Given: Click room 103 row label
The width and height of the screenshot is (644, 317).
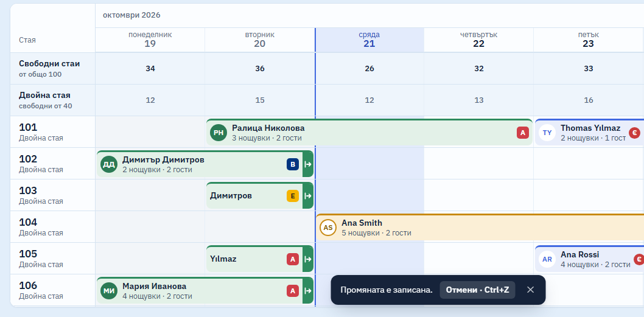Looking at the screenshot, I should [52, 195].
